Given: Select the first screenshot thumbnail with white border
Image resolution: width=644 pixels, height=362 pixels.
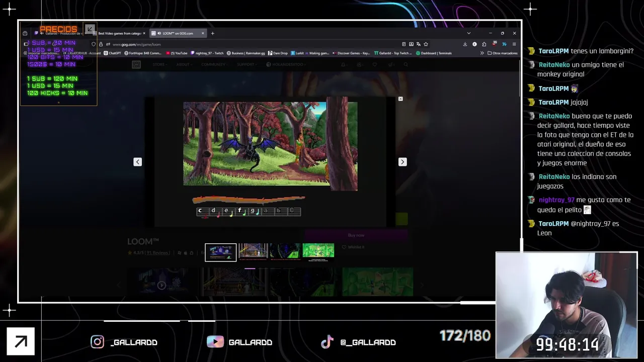Looking at the screenshot, I should click(x=220, y=252).
